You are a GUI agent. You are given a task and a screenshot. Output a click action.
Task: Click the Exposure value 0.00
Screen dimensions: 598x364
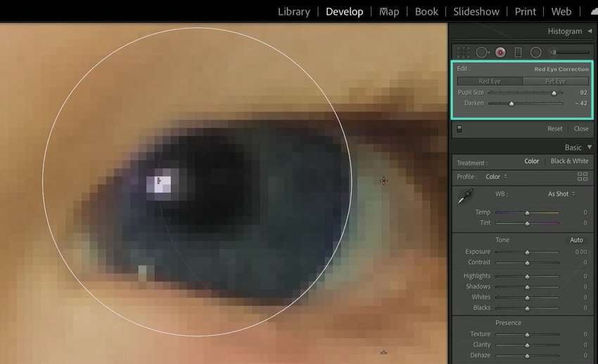[x=581, y=252]
